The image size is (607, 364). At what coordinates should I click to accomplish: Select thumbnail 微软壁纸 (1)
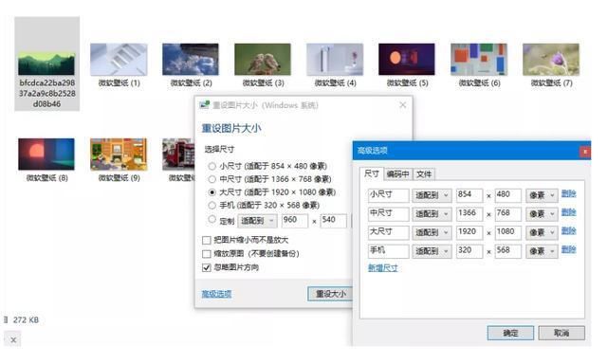coord(119,59)
